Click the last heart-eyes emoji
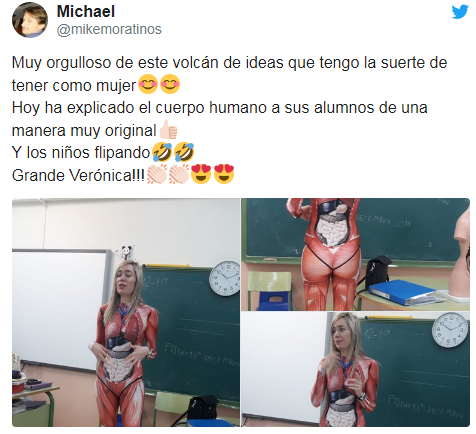The image size is (476, 434). tap(224, 175)
